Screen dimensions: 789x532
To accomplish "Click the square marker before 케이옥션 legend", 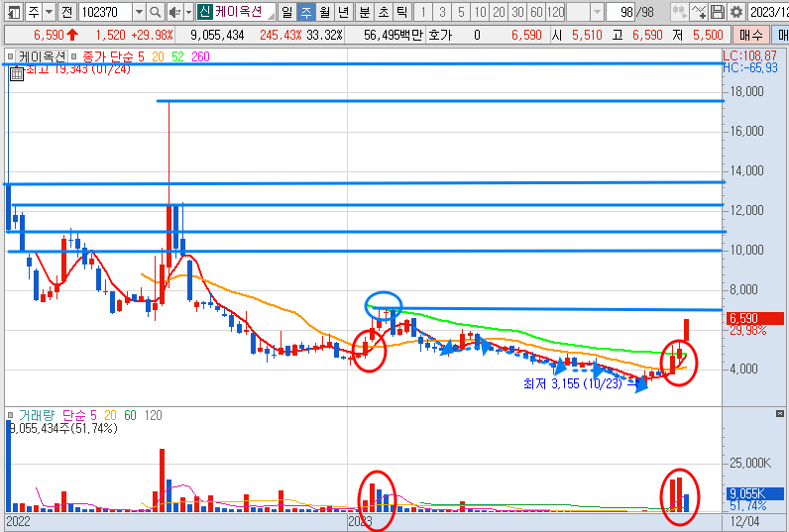I will 11,56.
